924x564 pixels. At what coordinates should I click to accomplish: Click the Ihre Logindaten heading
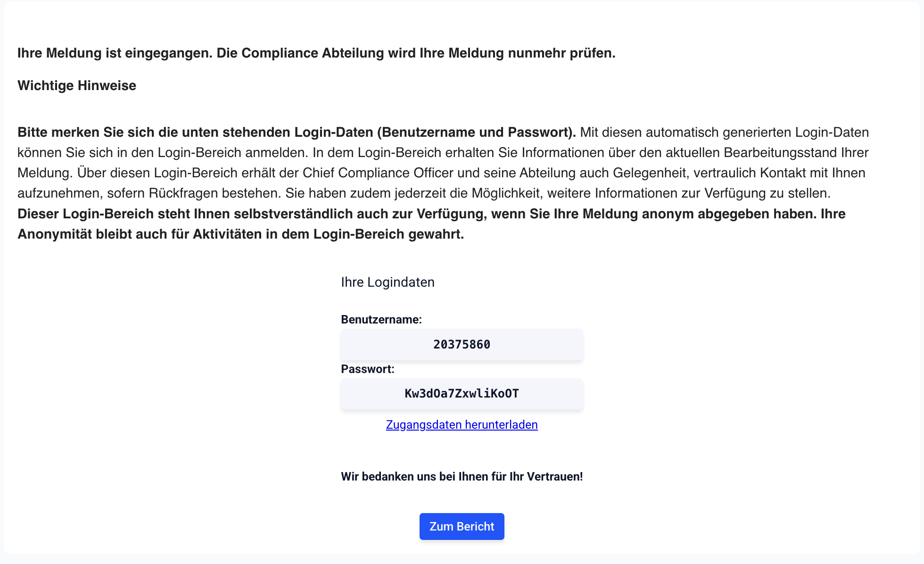point(388,282)
